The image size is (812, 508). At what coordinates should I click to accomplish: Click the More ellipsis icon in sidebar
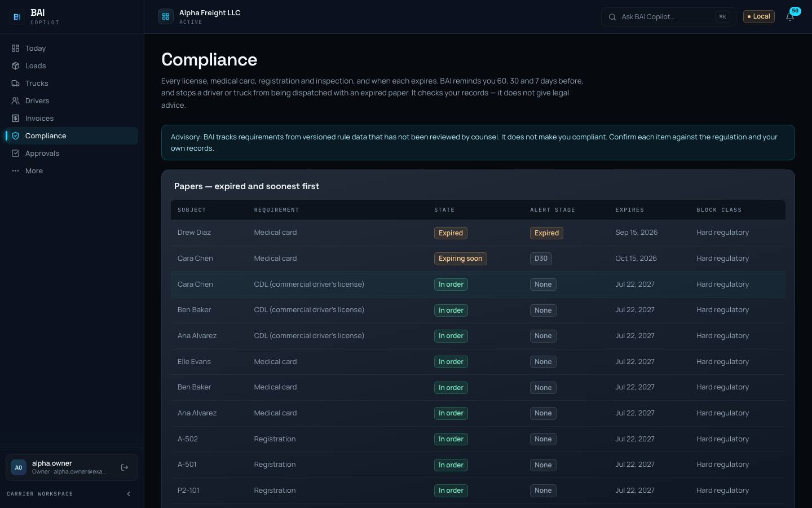point(15,171)
